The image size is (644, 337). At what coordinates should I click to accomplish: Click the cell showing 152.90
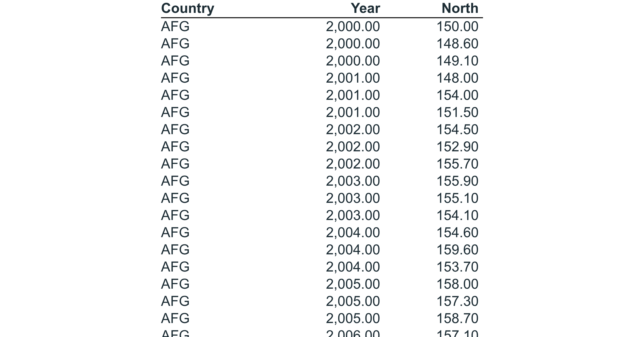tap(457, 147)
